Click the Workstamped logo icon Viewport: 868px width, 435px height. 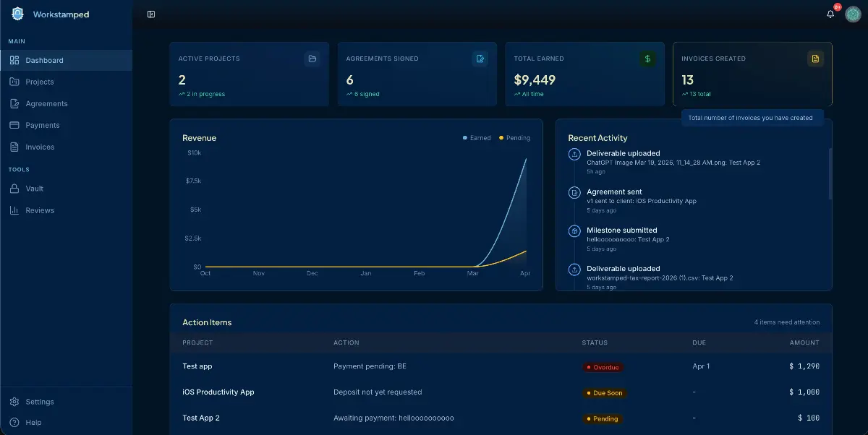(x=17, y=14)
